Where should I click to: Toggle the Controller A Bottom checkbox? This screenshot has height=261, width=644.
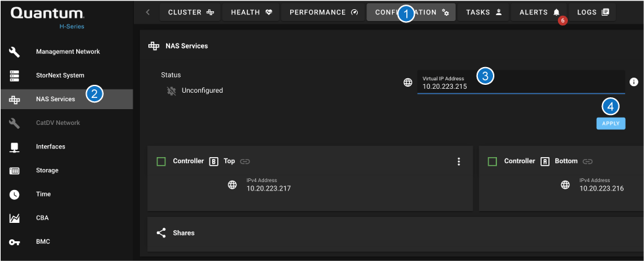click(x=492, y=161)
